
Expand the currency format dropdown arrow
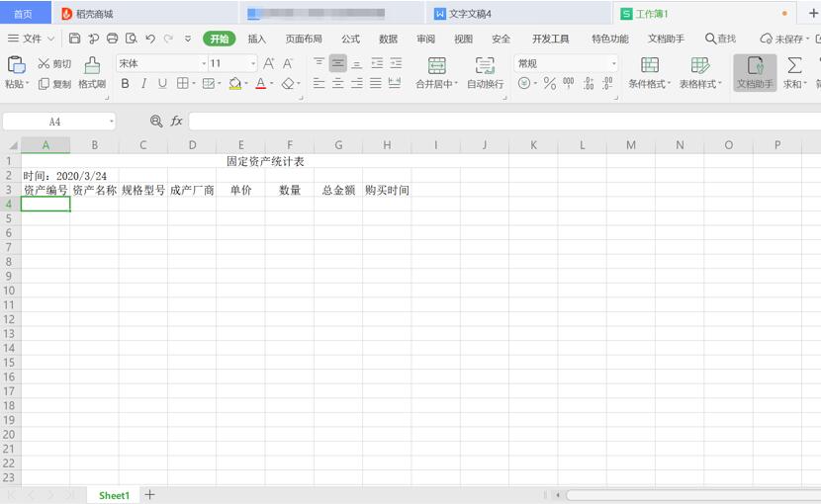[535, 83]
